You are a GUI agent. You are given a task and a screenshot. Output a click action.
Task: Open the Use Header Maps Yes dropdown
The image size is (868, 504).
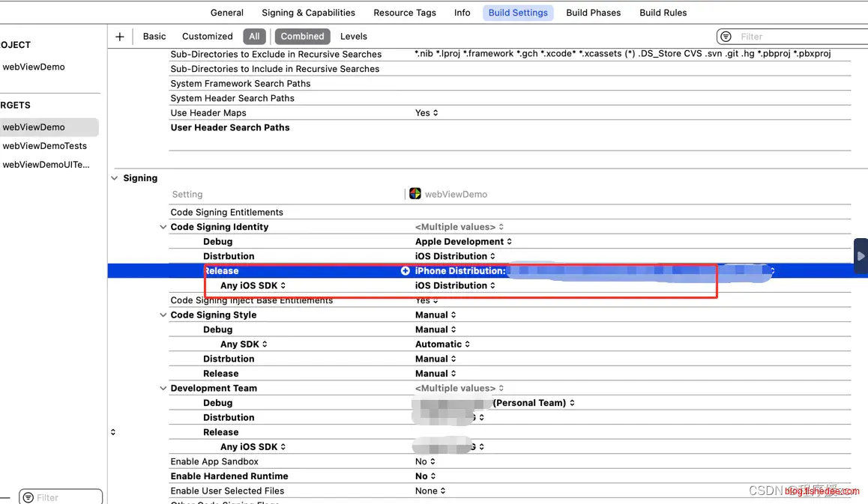point(427,113)
